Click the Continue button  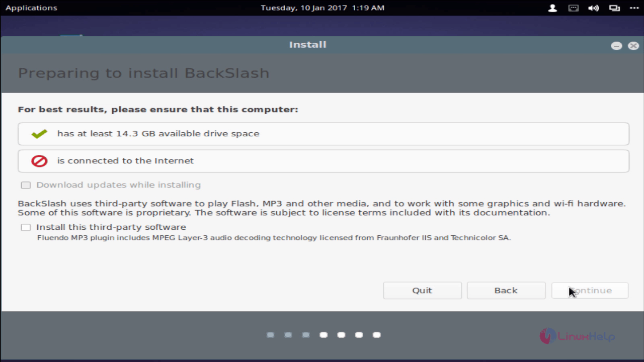pos(590,291)
